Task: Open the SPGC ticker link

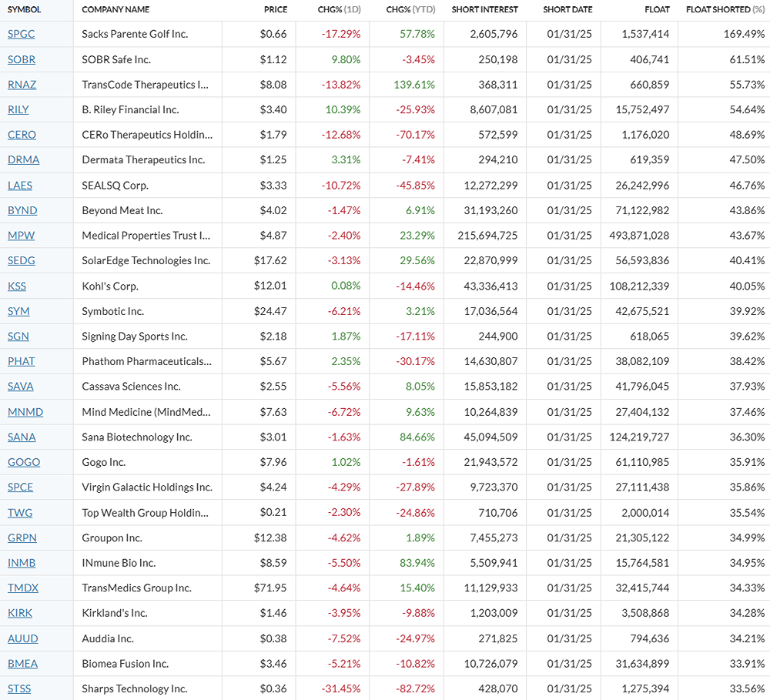Action: tap(21, 34)
